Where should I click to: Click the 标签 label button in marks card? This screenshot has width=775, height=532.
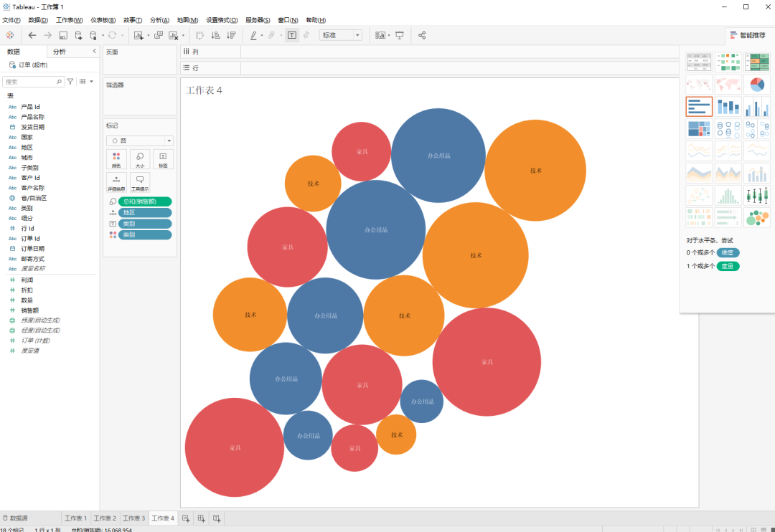[163, 160]
